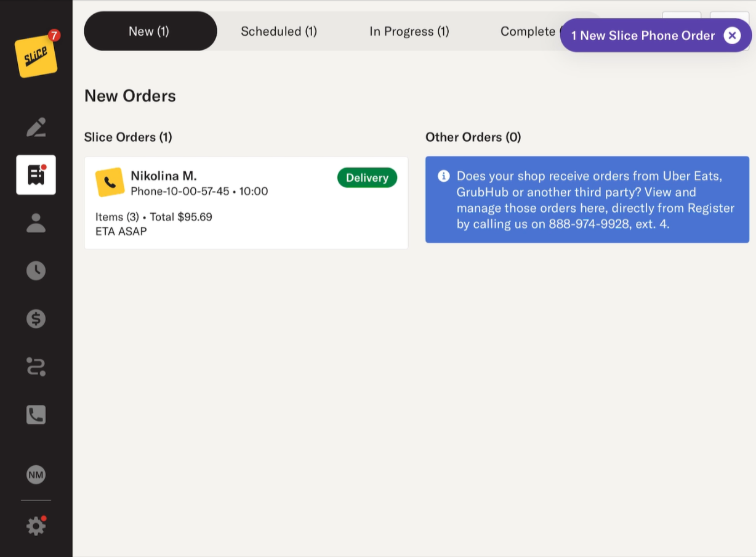
Task: Click the NM user avatar
Action: point(36,474)
